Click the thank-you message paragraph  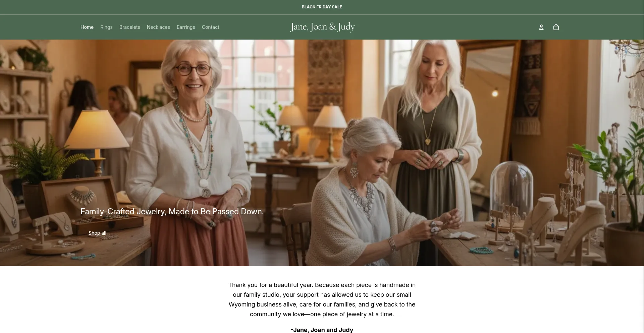(x=322, y=299)
